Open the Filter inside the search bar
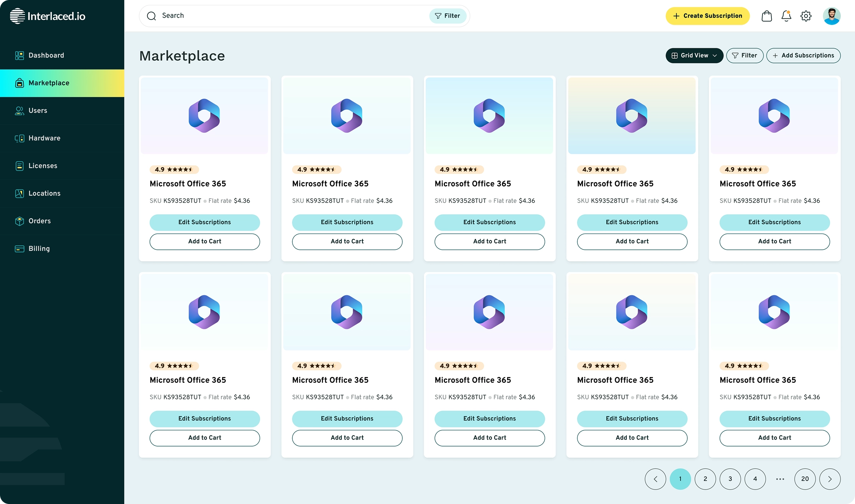Screen dimensions: 855x504 pos(447,16)
